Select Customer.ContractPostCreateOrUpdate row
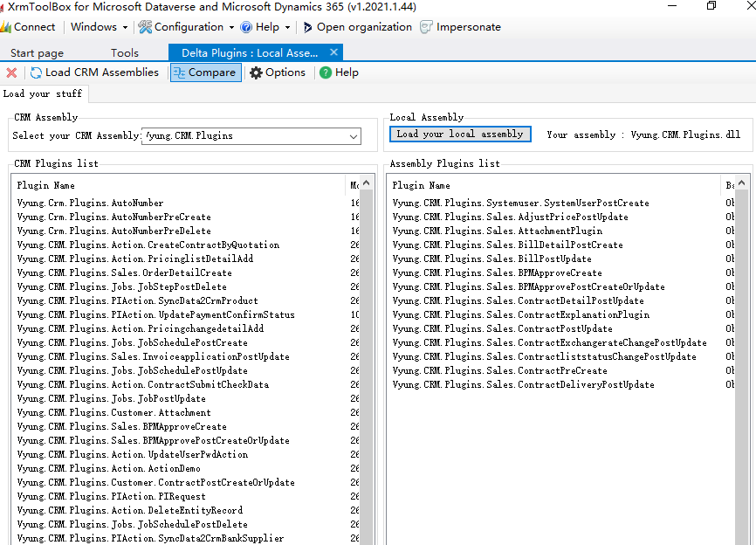This screenshot has width=756, height=545. [x=185, y=483]
